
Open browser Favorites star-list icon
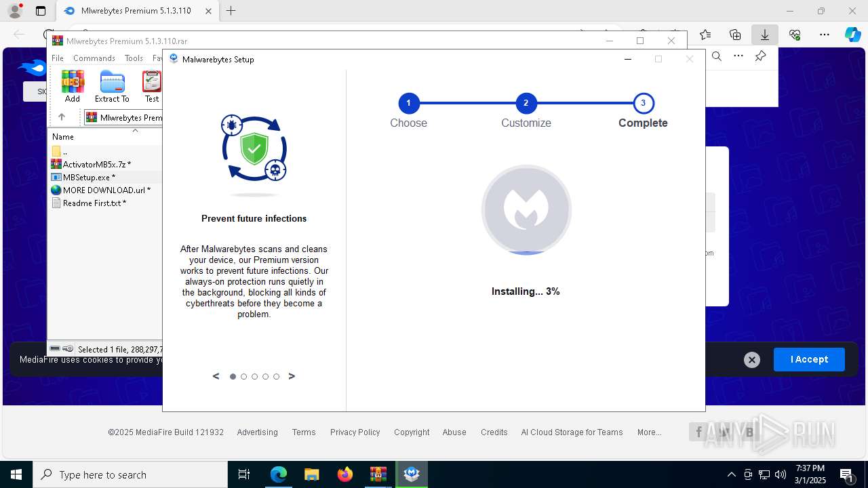tap(705, 35)
